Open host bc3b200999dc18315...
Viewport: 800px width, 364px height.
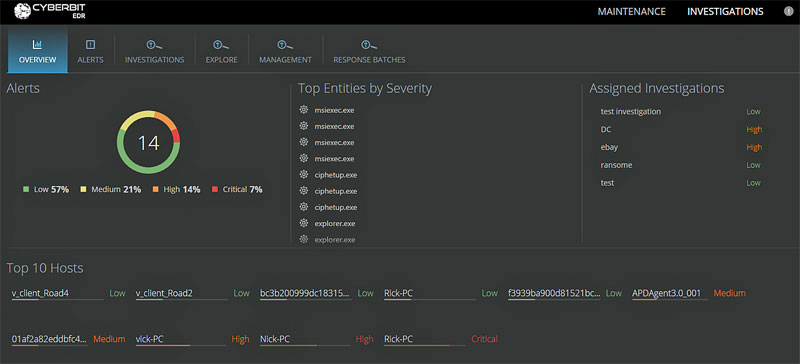(x=305, y=293)
